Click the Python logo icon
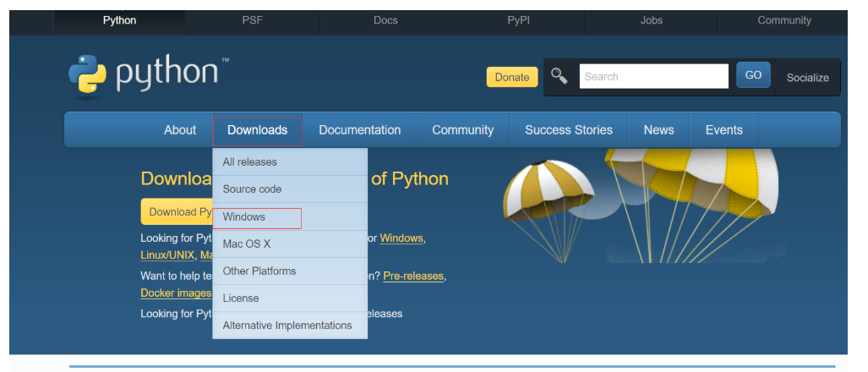The image size is (868, 372). point(87,73)
